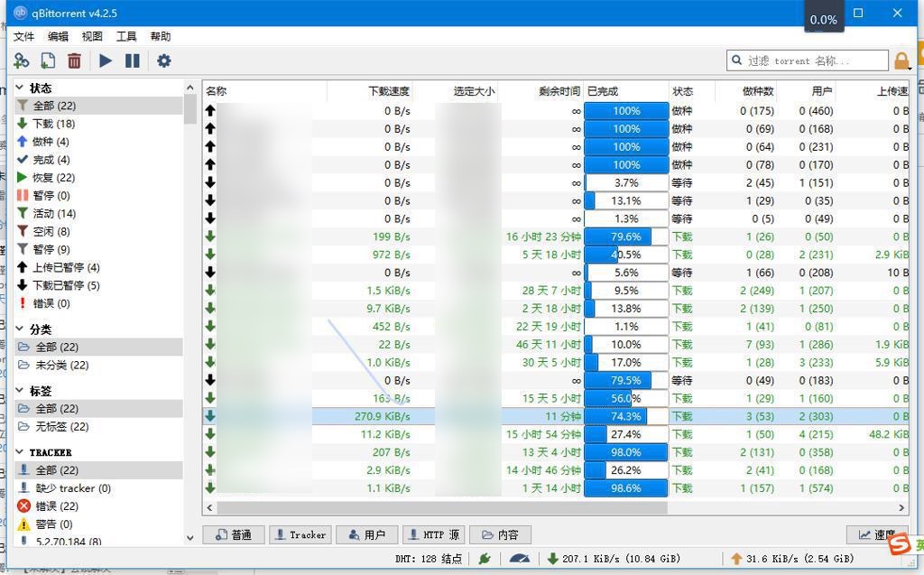The height and width of the screenshot is (575, 924).
Task: Sort by 已完成 column header
Action: coord(626,91)
